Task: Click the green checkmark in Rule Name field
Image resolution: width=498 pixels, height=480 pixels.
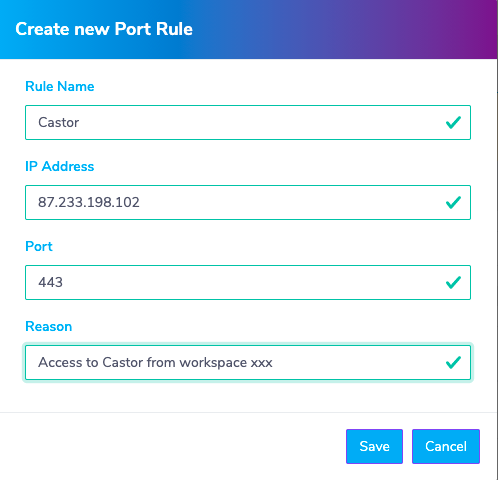Action: pos(453,122)
